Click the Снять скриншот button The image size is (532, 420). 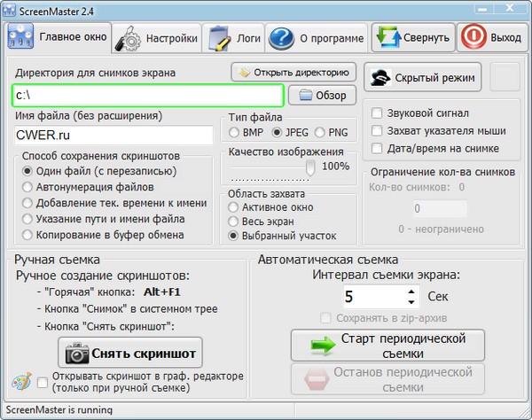[130, 353]
